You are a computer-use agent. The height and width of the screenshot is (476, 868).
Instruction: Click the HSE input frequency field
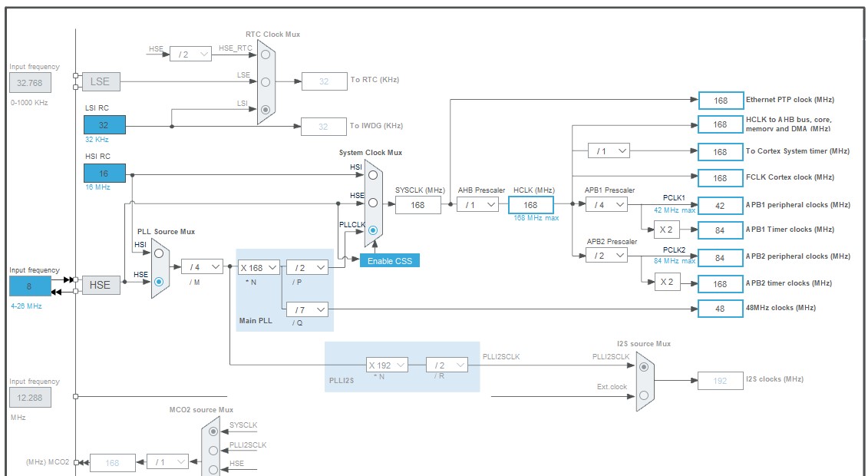(30, 286)
